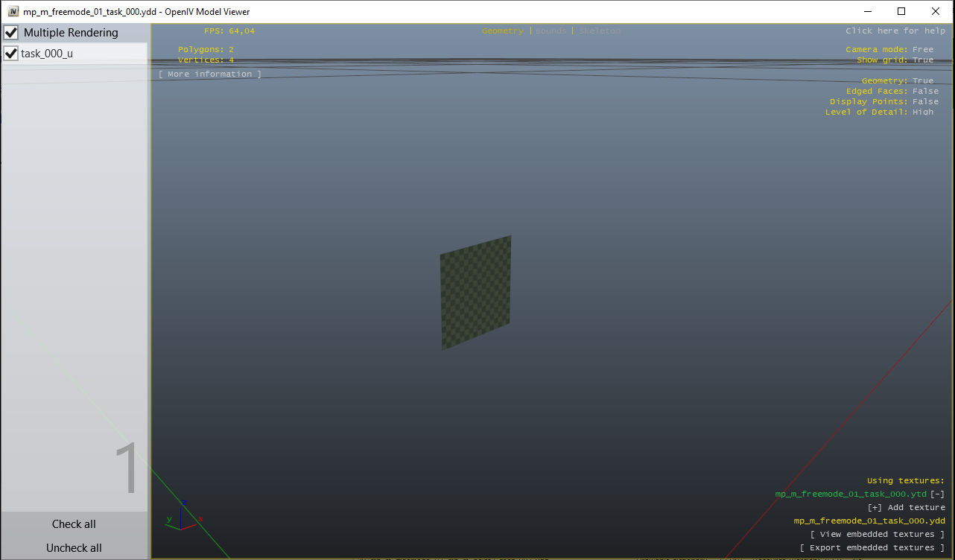
Task: Uncheck the Multiple Rendering checkbox
Action: pyautogui.click(x=10, y=32)
